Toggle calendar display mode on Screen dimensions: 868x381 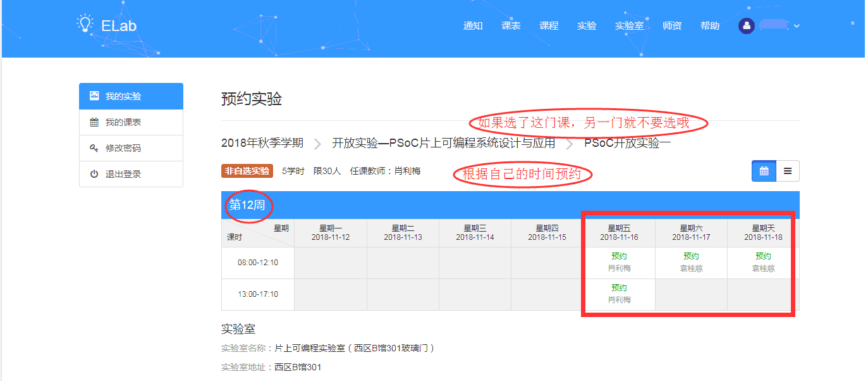[x=763, y=170]
